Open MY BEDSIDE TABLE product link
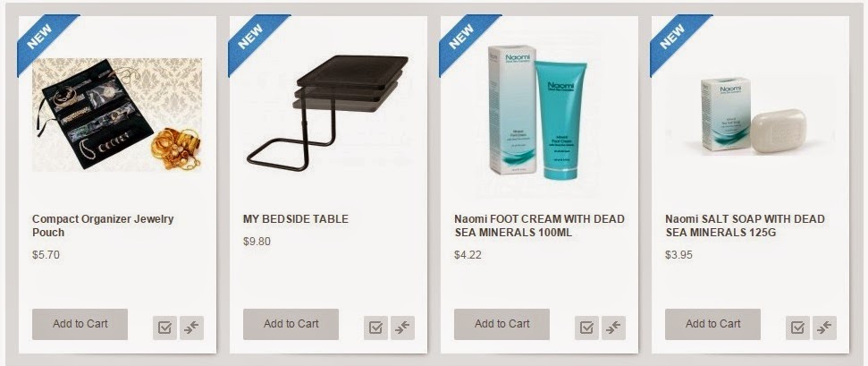The height and width of the screenshot is (366, 868). (x=296, y=219)
